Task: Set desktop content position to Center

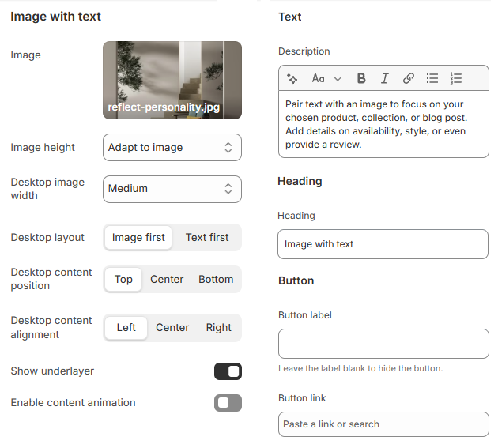Action: point(167,280)
